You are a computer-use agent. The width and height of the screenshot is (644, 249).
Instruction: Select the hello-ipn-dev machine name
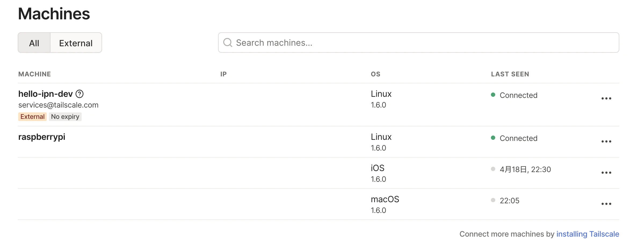click(45, 94)
